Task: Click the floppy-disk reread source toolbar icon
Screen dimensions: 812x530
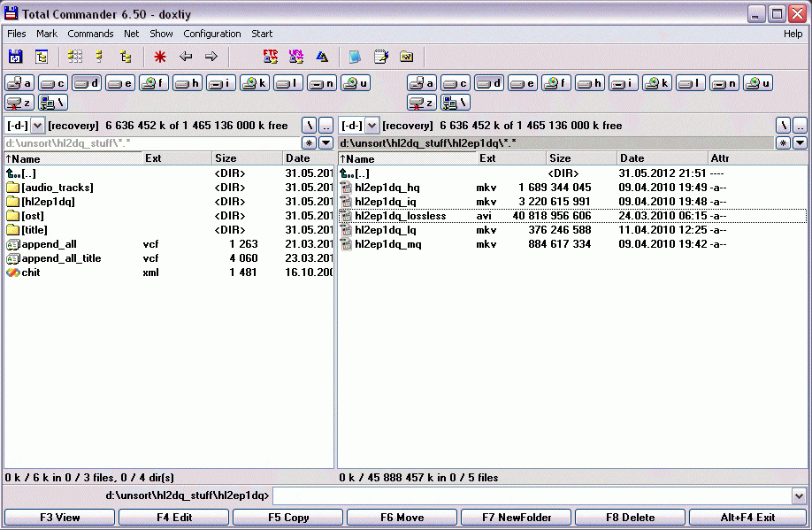Action: (x=16, y=57)
